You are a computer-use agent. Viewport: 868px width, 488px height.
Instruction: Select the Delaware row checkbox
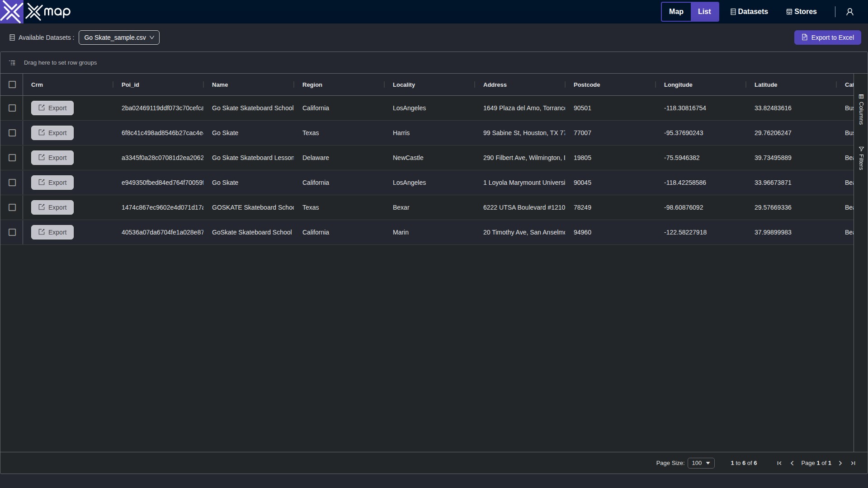[12, 158]
